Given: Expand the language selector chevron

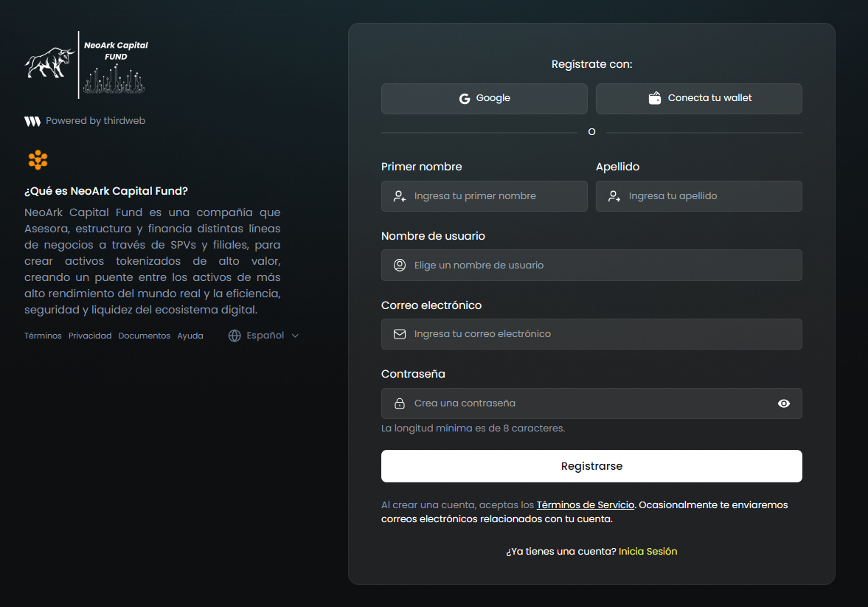Looking at the screenshot, I should [x=295, y=336].
